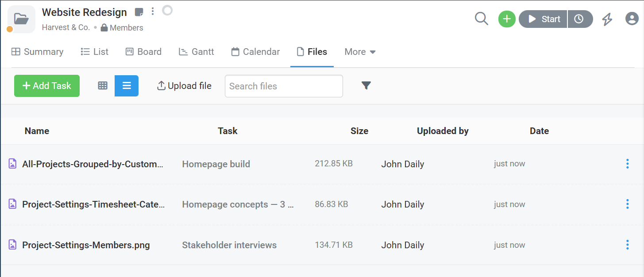
Task: Open the user profile avatar icon
Action: [x=632, y=19]
